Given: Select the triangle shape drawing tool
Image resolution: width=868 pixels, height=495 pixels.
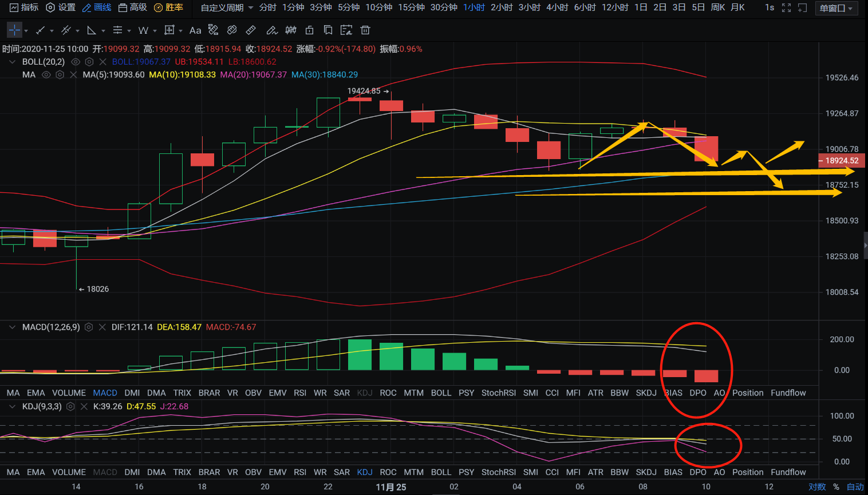Looking at the screenshot, I should tap(92, 30).
